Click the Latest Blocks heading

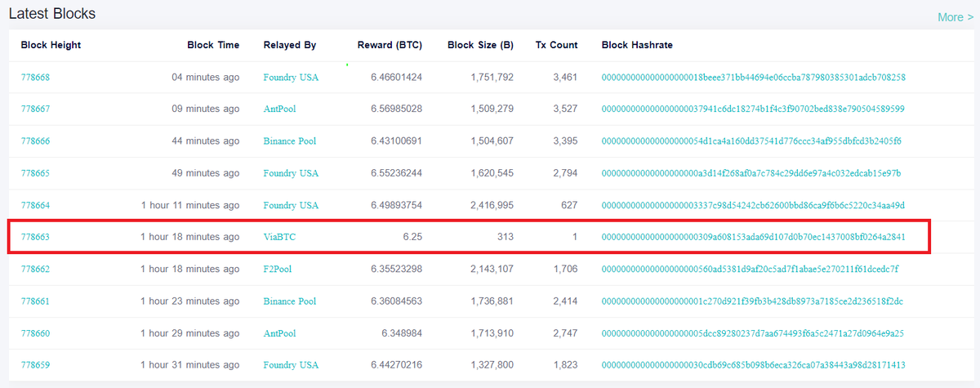coord(52,14)
